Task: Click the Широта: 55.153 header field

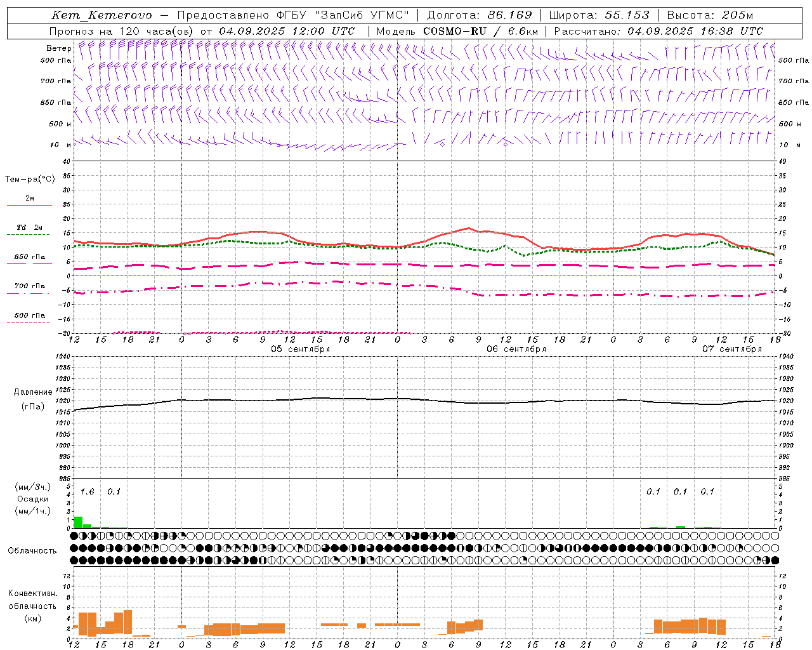Action: 599,15
